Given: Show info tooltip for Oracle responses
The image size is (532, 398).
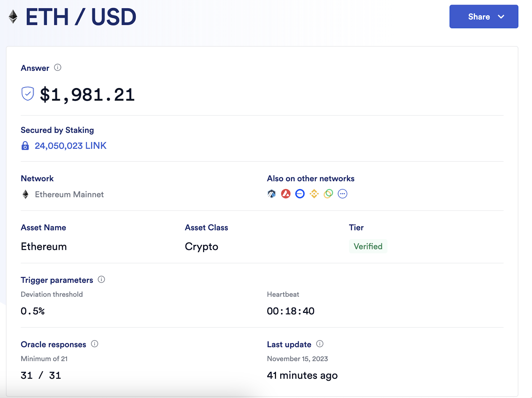Looking at the screenshot, I should [x=94, y=344].
